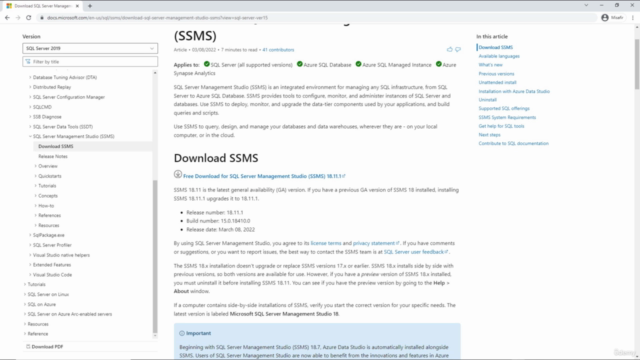Expand the Quickstarts node
Image resolution: width=640 pixels, height=360 pixels.
pos(36,176)
